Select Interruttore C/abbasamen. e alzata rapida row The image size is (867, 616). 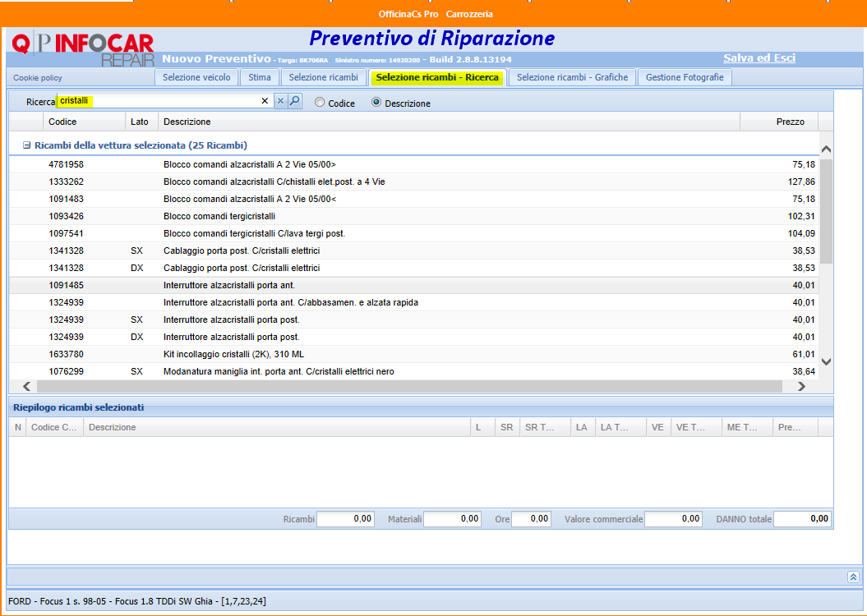[x=413, y=302]
